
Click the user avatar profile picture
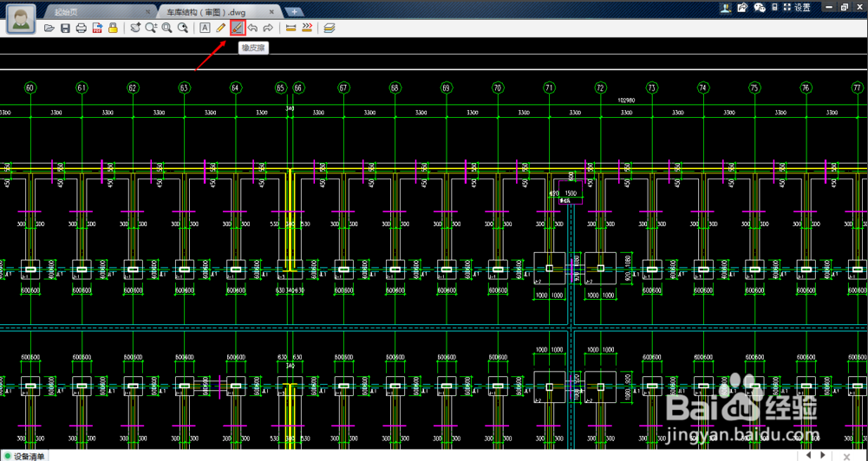point(21,20)
